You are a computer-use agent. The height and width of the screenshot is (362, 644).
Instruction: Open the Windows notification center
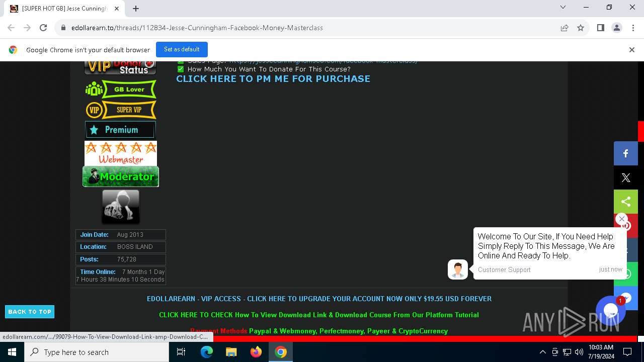627,352
